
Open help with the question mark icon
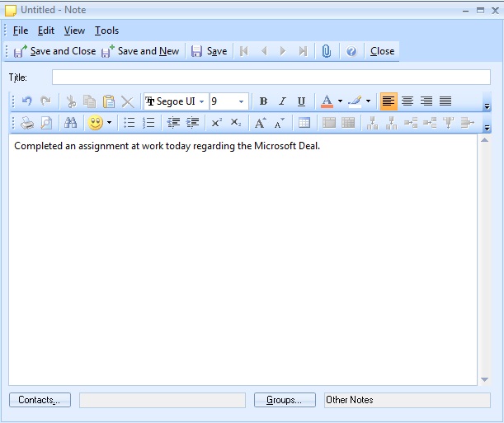click(x=351, y=51)
